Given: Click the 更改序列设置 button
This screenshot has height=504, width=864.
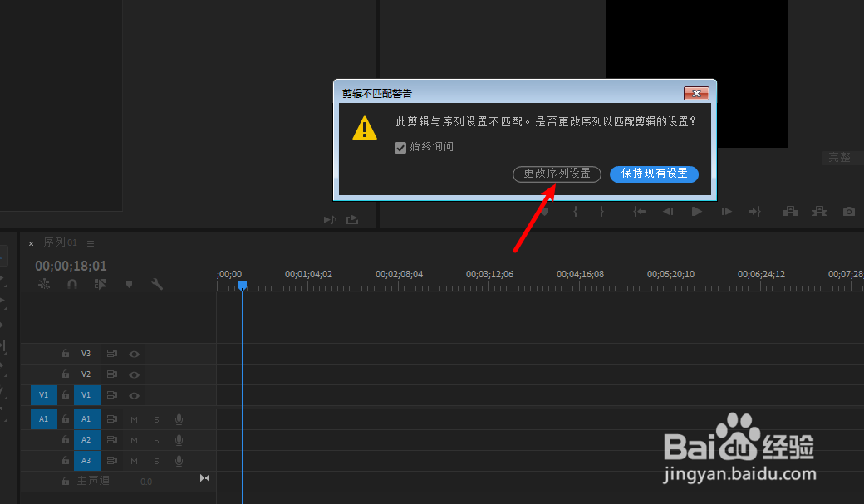Looking at the screenshot, I should point(557,174).
